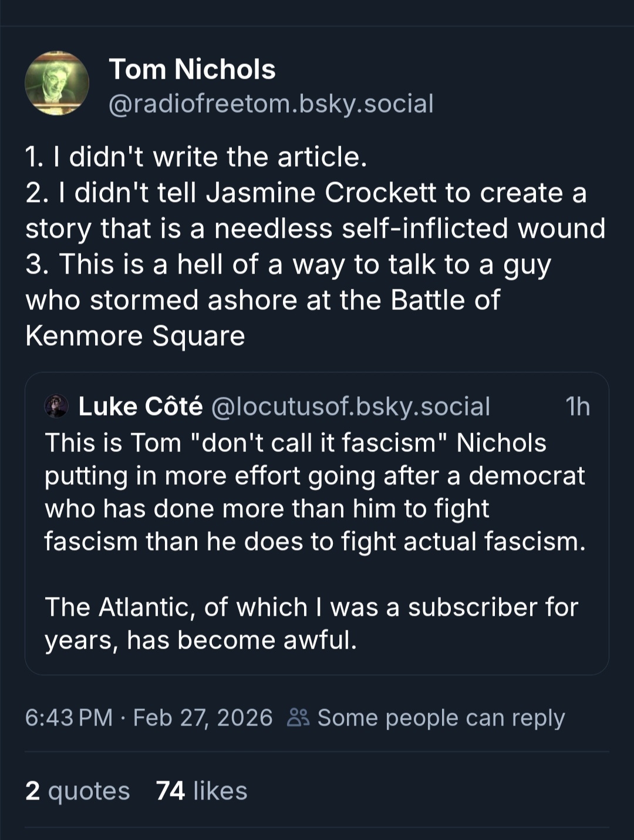This screenshot has height=840, width=634.
Task: Open the "Some people can reply" info
Action: pos(441,717)
